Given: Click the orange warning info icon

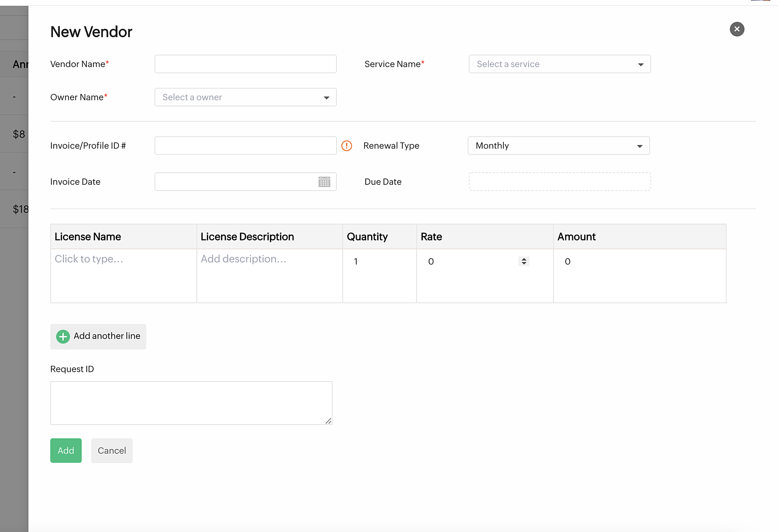Looking at the screenshot, I should click(x=346, y=146).
